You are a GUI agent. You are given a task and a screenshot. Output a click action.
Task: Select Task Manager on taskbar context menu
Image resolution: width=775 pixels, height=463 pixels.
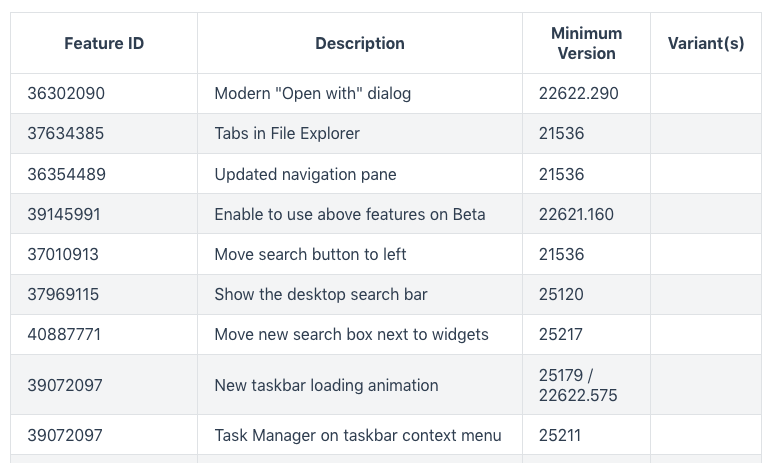[x=357, y=435]
